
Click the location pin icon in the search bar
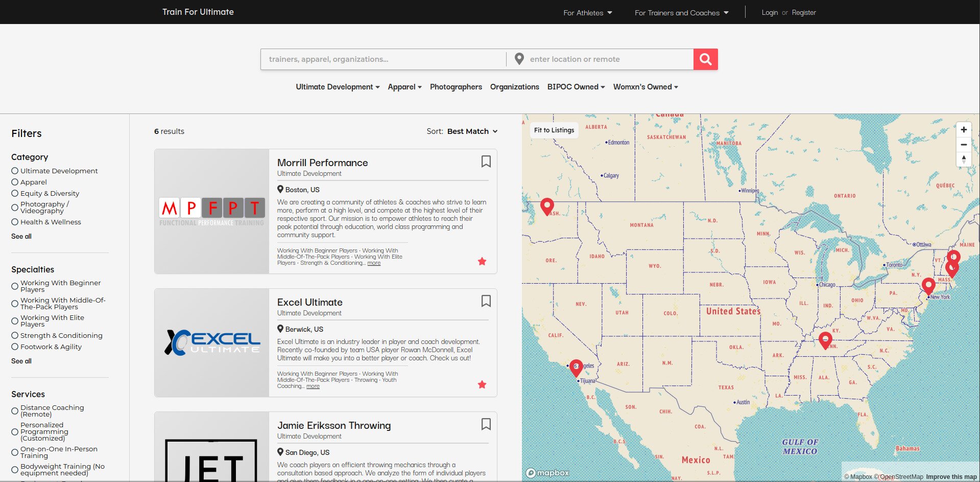[519, 59]
